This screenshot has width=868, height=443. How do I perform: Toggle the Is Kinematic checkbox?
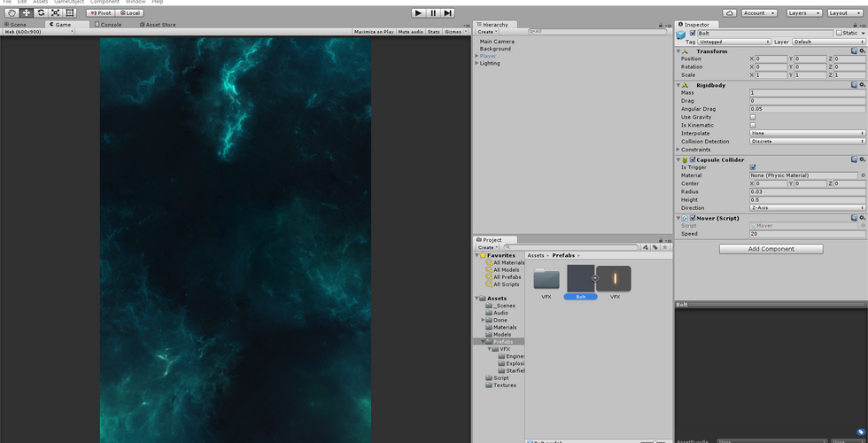pyautogui.click(x=753, y=125)
